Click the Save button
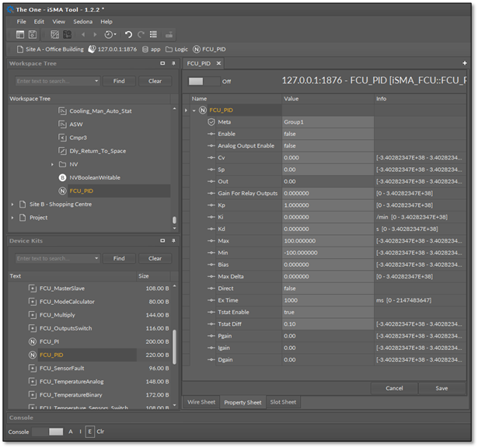 tap(441, 388)
